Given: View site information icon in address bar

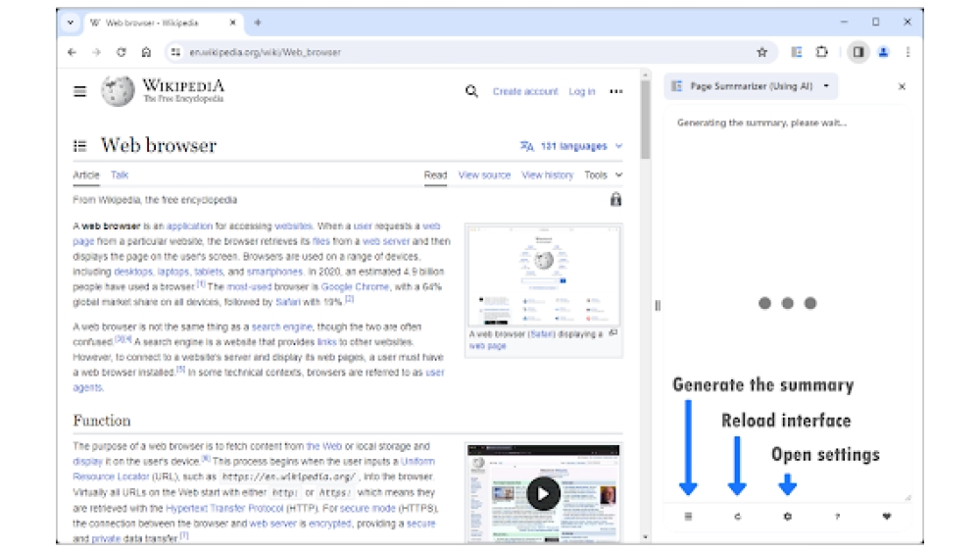Looking at the screenshot, I should coord(175,53).
